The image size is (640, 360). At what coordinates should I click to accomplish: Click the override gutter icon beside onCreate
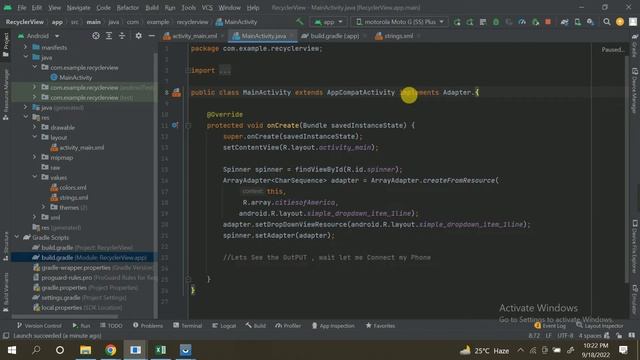point(175,125)
